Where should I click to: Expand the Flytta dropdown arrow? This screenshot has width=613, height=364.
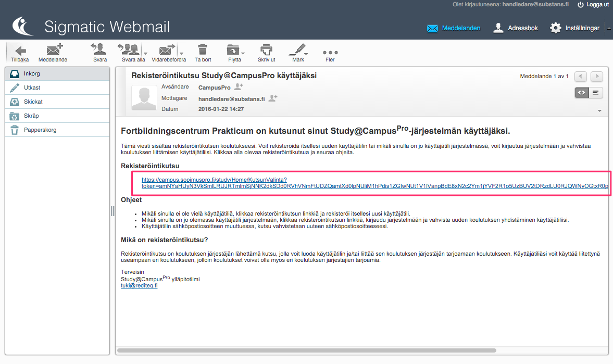pos(243,53)
